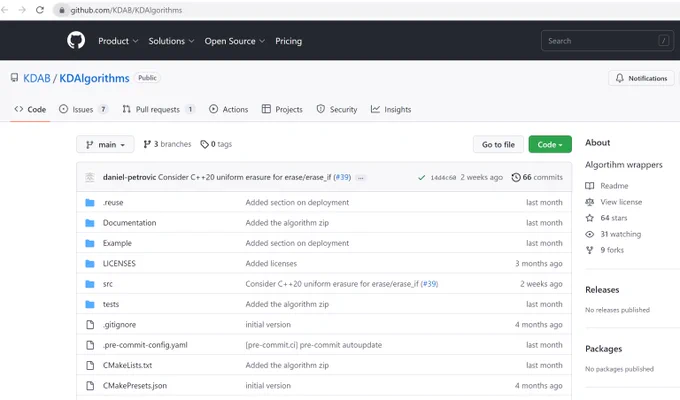Viewport: 680px width, 400px height.
Task: Reload the page with the refresh icon
Action: point(39,10)
